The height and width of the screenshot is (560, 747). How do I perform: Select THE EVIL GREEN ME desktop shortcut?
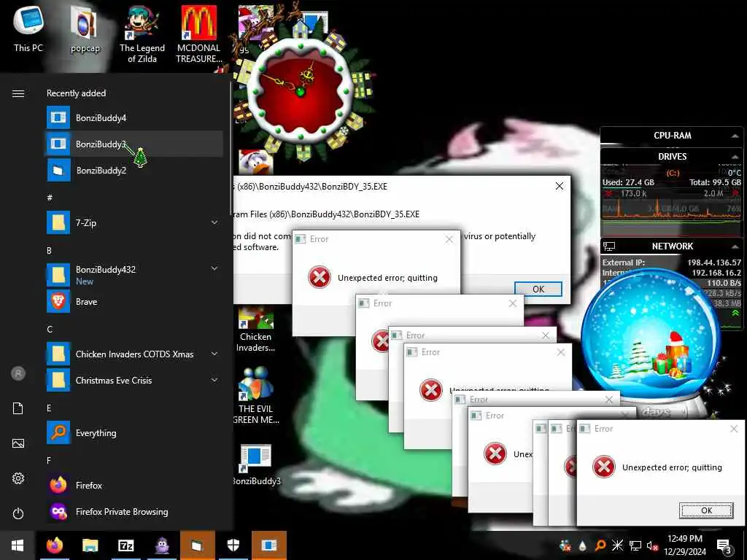pyautogui.click(x=256, y=396)
